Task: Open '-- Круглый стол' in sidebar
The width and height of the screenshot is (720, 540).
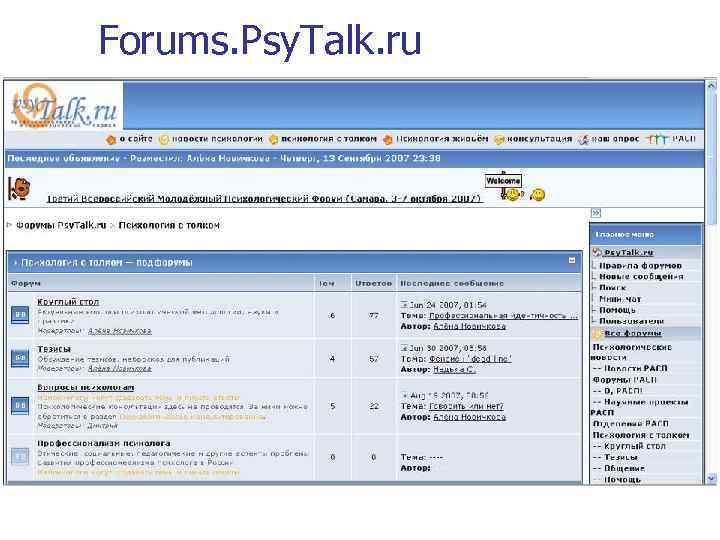Action: 629,446
